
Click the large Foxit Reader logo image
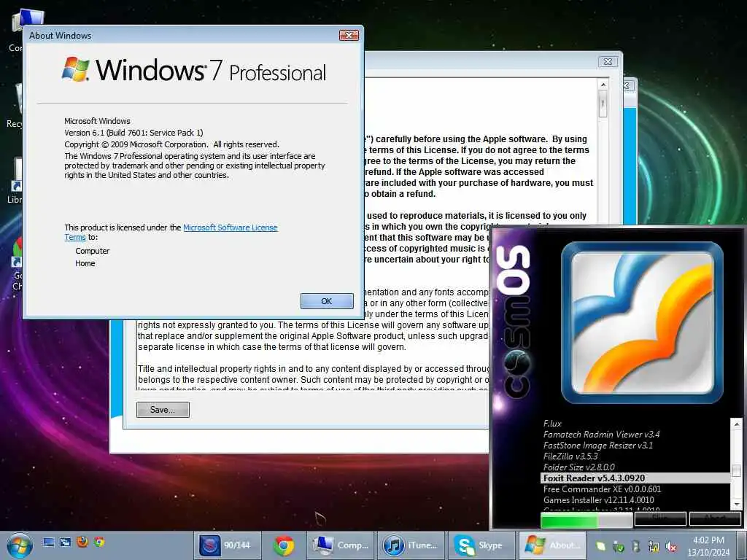tap(642, 323)
